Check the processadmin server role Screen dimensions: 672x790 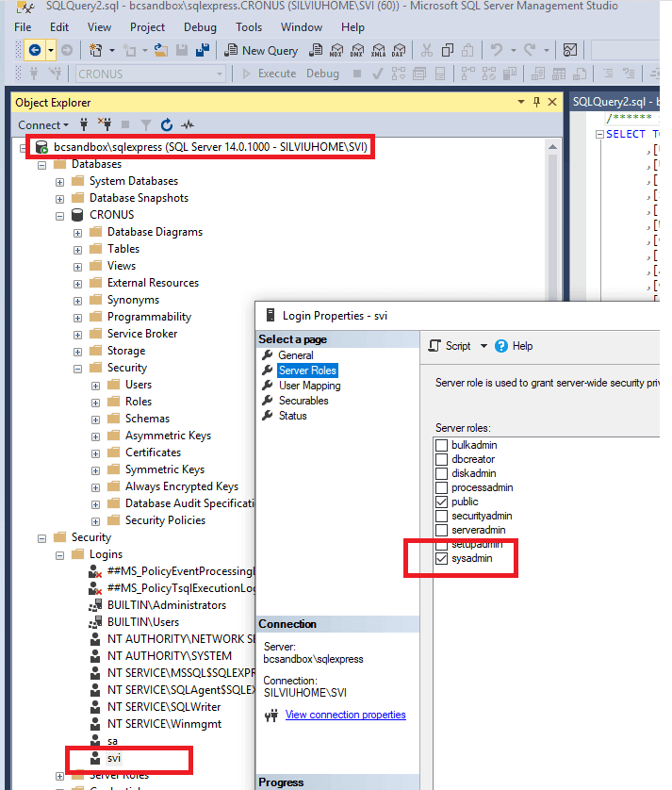point(441,487)
